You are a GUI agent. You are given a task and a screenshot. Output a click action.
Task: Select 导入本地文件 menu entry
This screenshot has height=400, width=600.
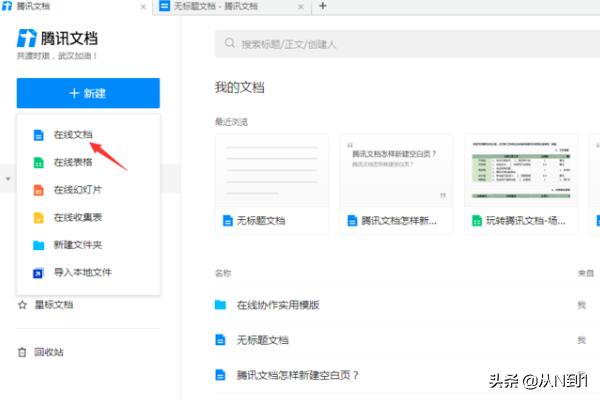[x=83, y=273]
